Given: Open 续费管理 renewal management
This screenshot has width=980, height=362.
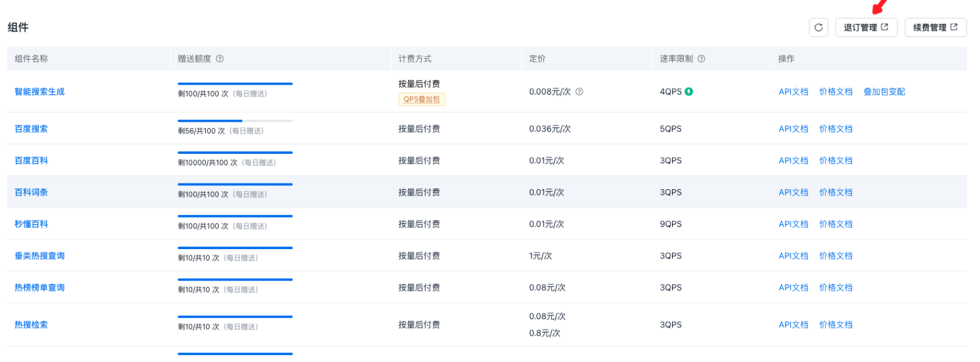Looking at the screenshot, I should tap(935, 28).
